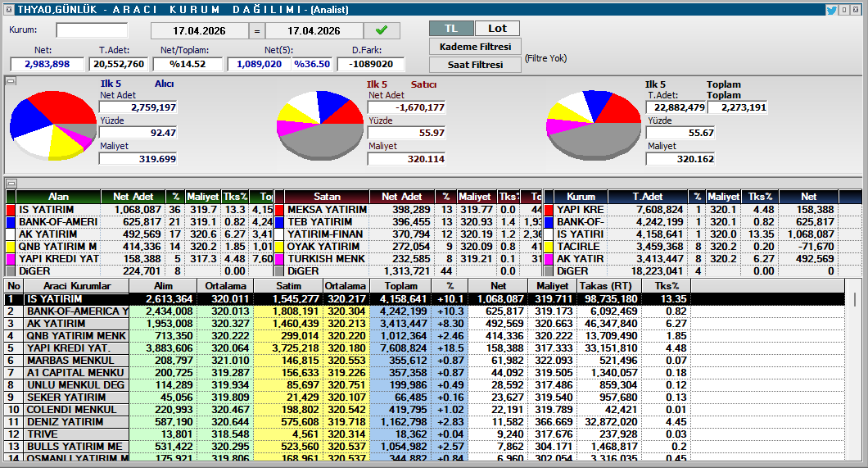Select IS YATIRIM row in main table

coord(425,299)
